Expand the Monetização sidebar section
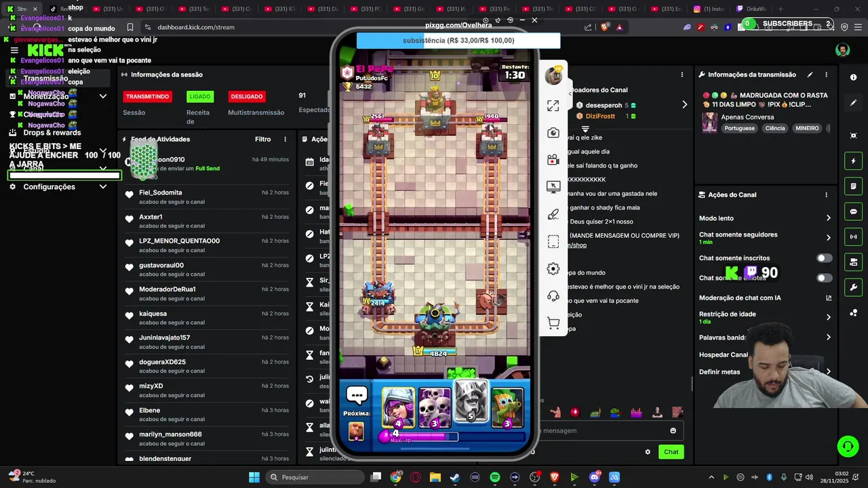The width and height of the screenshot is (868, 488). [103, 96]
